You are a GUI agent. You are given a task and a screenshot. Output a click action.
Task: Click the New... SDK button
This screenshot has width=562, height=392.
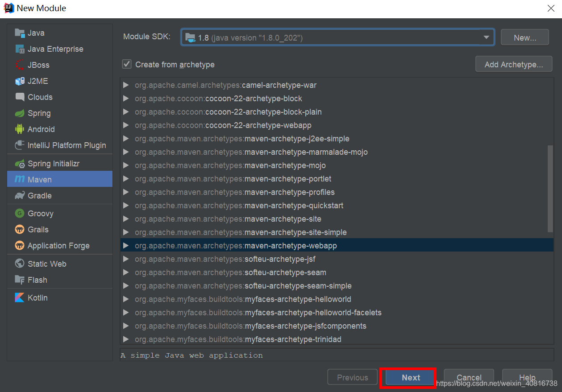(525, 38)
